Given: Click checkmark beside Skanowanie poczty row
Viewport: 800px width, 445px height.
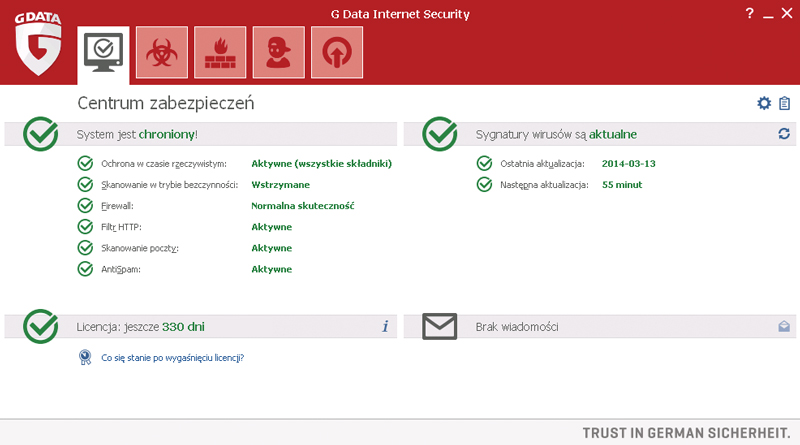Looking at the screenshot, I should [x=85, y=248].
